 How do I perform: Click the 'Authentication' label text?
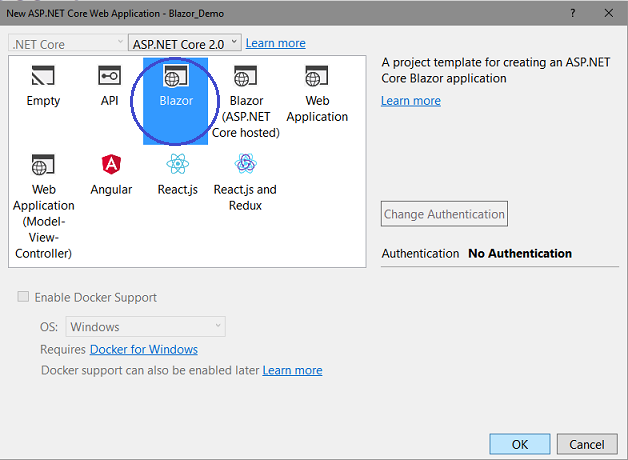(420, 253)
